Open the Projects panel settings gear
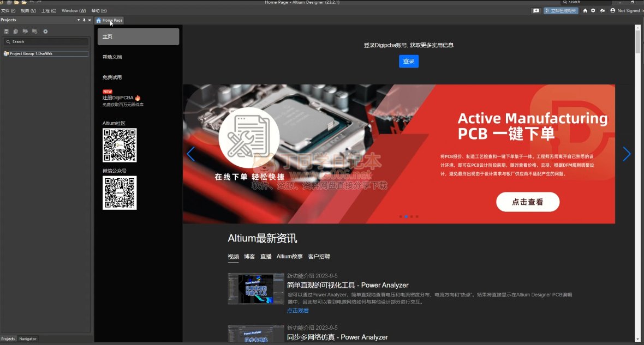644x345 pixels. (45, 31)
